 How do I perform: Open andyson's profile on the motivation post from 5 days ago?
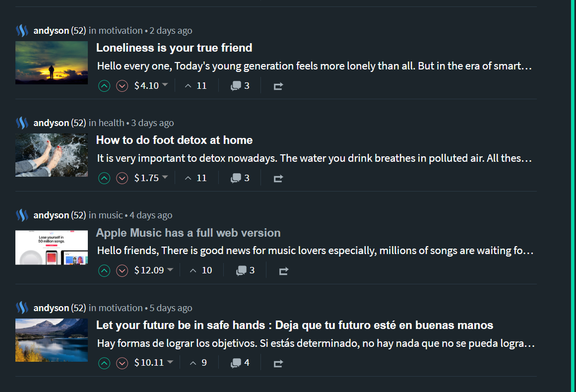(51, 308)
